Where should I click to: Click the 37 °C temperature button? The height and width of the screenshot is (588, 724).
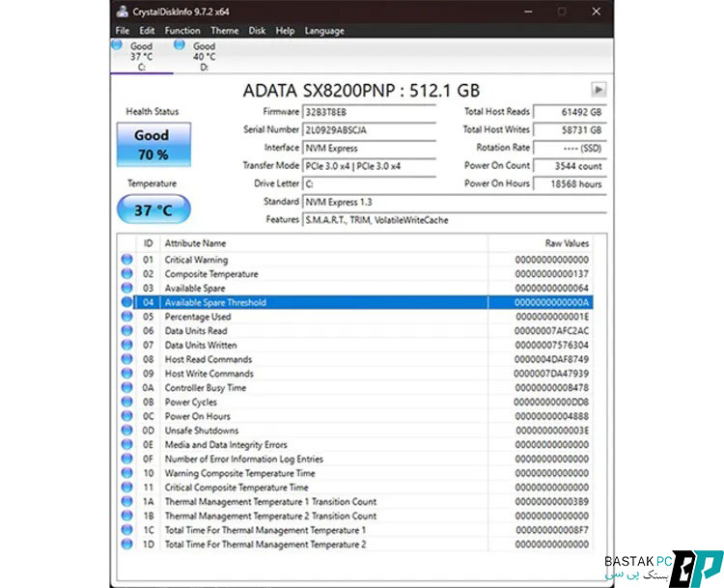pos(152,210)
